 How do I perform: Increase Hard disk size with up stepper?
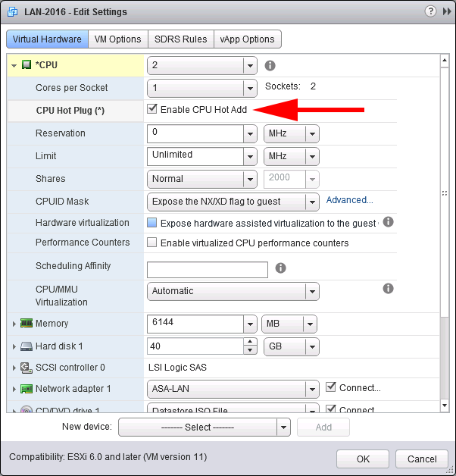250,342
